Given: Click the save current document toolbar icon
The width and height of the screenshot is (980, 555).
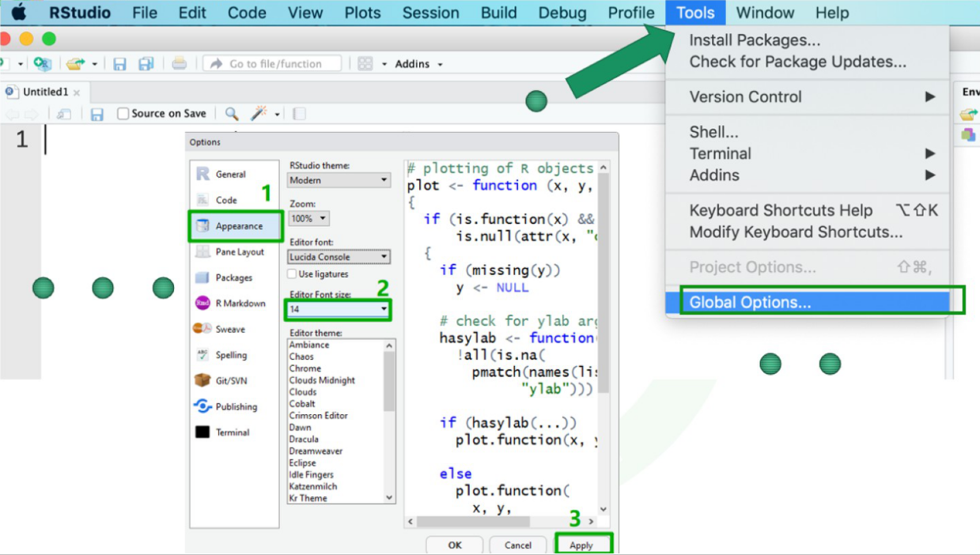Looking at the screenshot, I should point(119,64).
